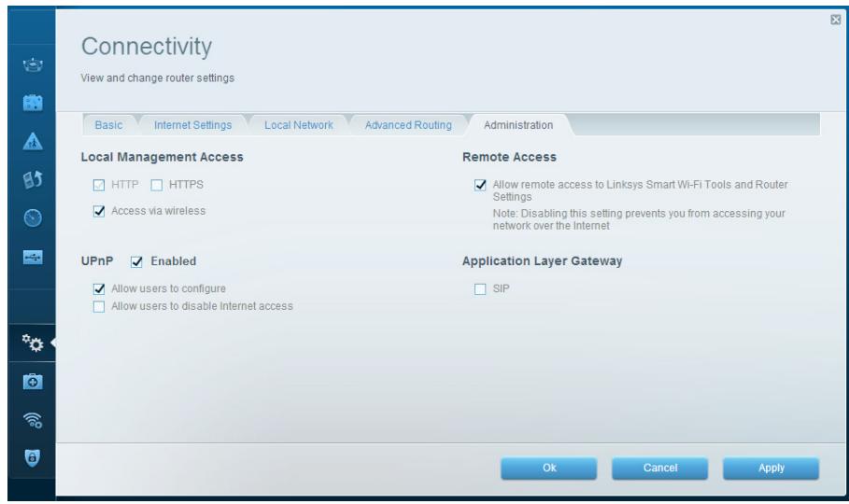Toggle Allow users to configure checkbox

tap(99, 289)
